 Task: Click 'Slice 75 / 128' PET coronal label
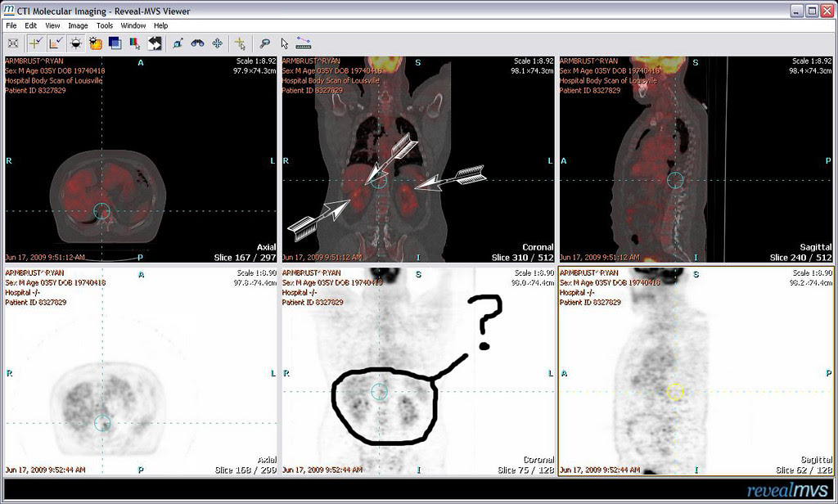[x=526, y=470]
